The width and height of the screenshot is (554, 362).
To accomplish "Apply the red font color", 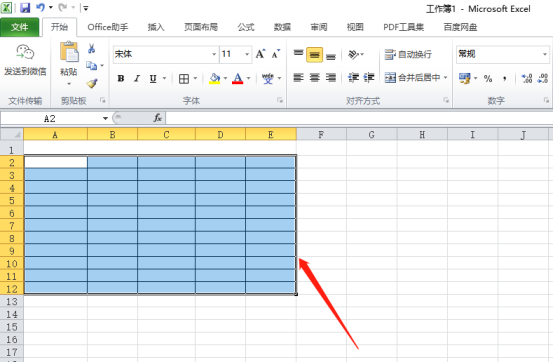I will click(x=237, y=78).
